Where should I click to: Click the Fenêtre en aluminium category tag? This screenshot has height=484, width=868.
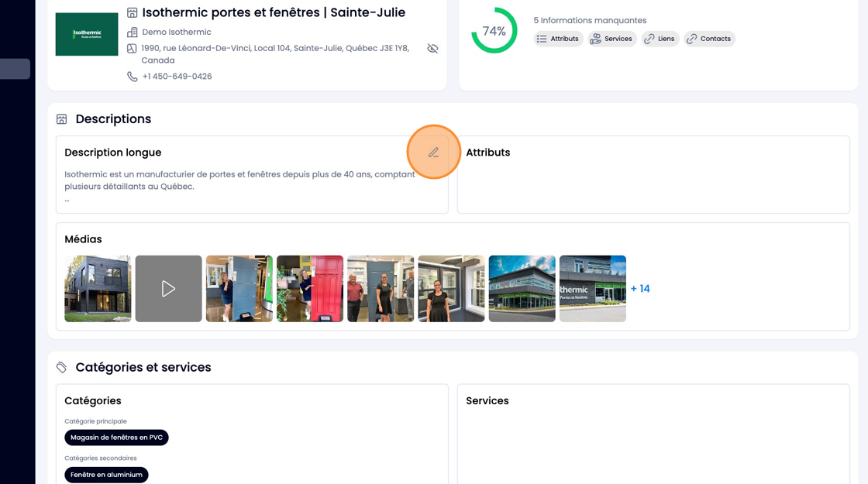[x=106, y=475]
